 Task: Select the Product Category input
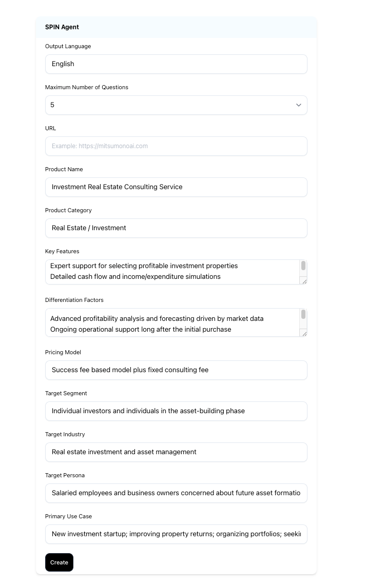pyautogui.click(x=176, y=228)
